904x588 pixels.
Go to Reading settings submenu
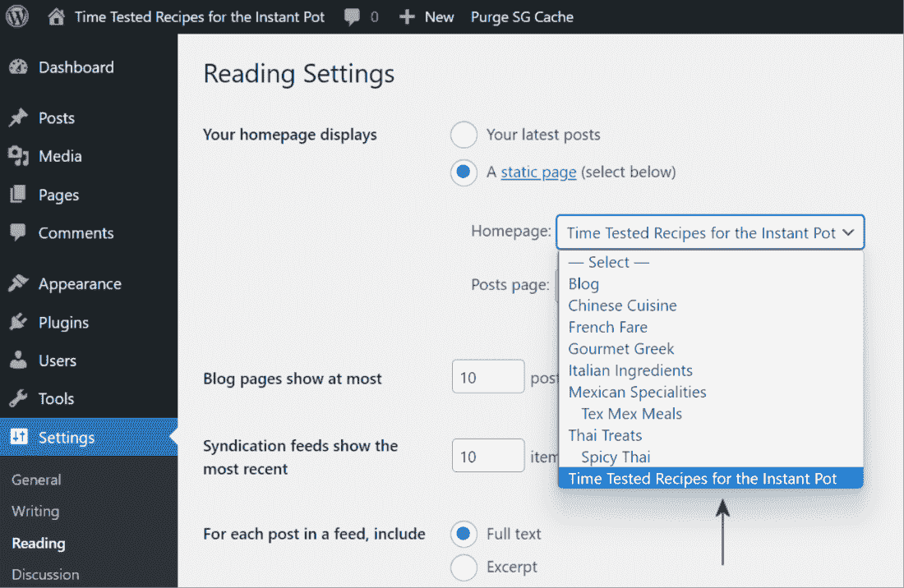click(39, 543)
